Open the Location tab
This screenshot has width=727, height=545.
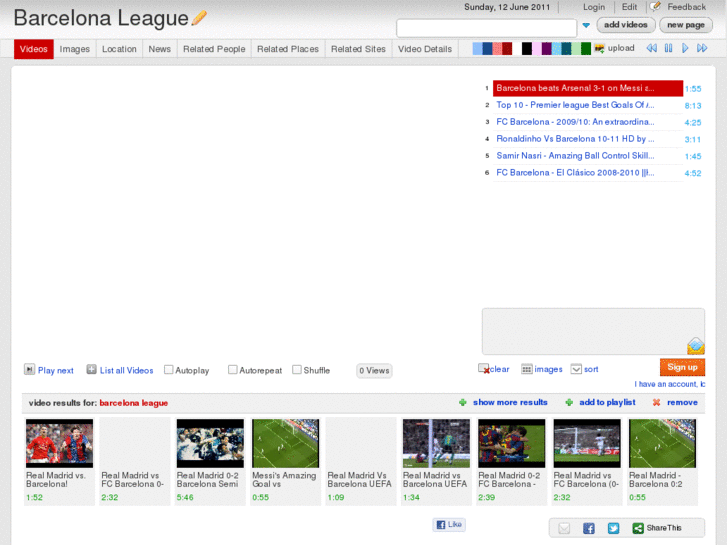(x=119, y=49)
